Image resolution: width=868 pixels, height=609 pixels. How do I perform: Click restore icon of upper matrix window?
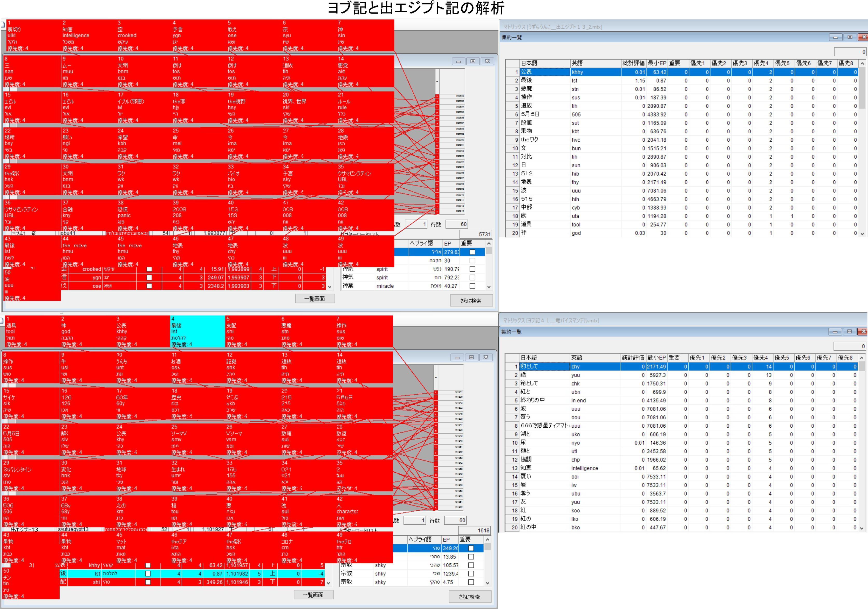click(x=473, y=61)
